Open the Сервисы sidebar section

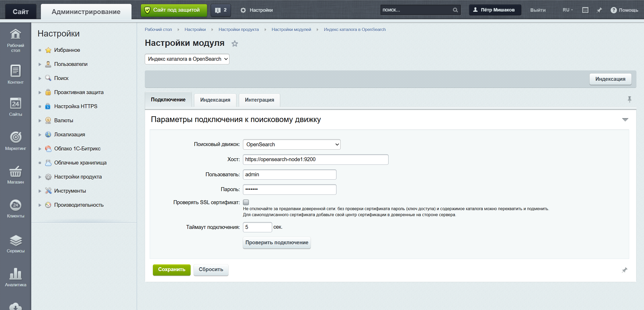coord(15,244)
